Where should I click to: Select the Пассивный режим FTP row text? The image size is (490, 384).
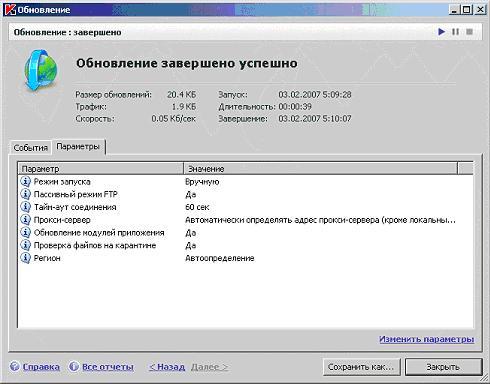coord(76,194)
